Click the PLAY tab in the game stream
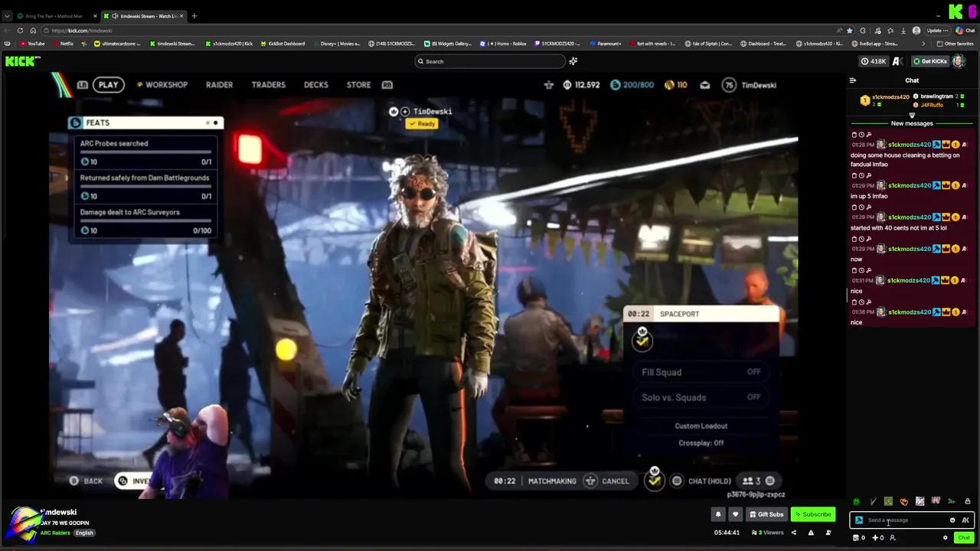This screenshot has width=980, height=551. pyautogui.click(x=108, y=85)
